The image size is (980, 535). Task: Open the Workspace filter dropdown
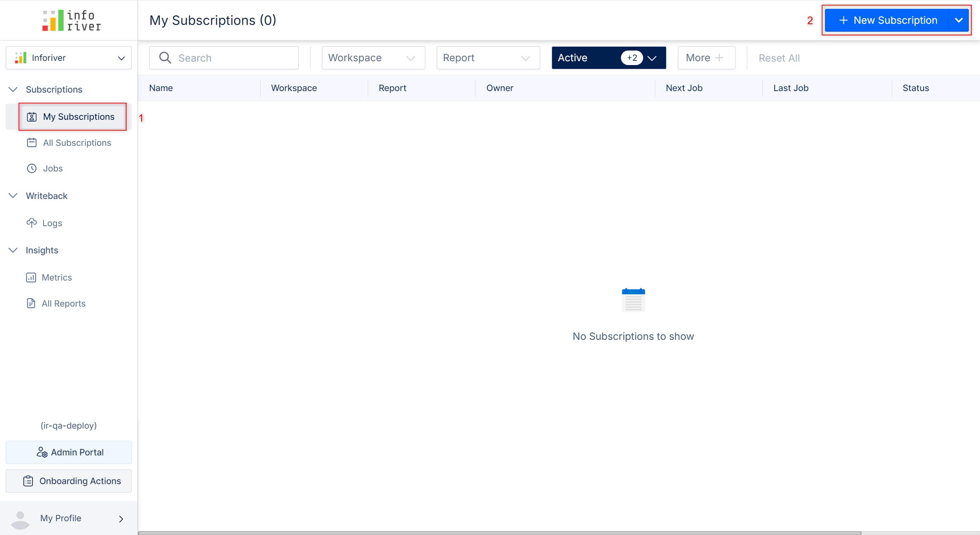coord(373,58)
